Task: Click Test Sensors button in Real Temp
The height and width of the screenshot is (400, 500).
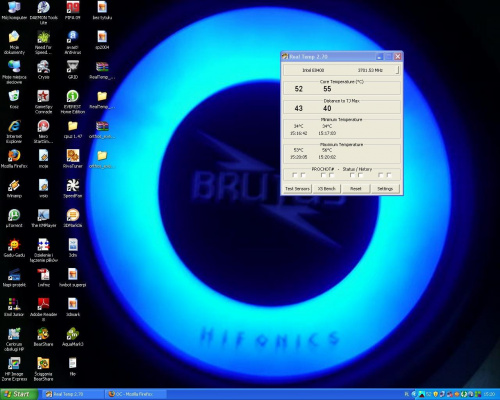Action: point(297,189)
